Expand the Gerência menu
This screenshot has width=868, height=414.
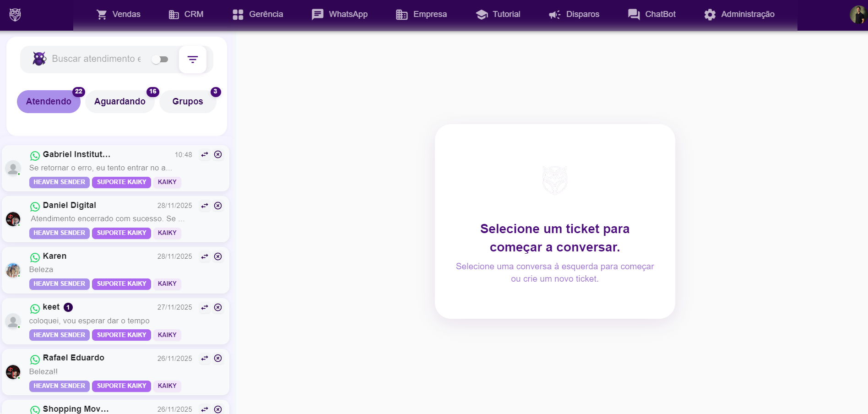click(258, 14)
